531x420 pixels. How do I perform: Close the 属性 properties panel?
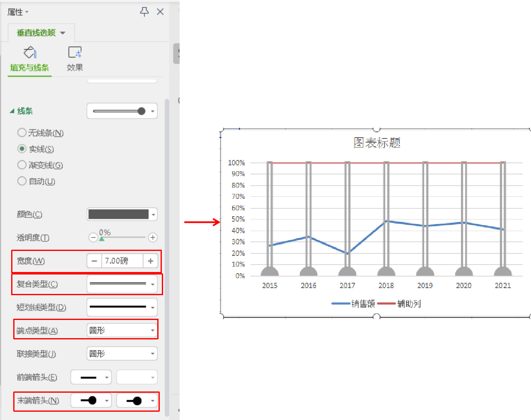(160, 12)
